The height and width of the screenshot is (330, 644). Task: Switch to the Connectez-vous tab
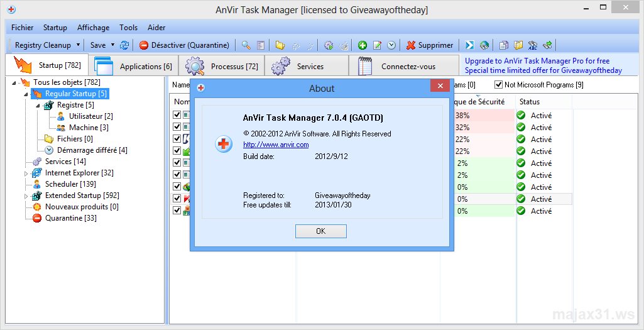click(x=404, y=66)
